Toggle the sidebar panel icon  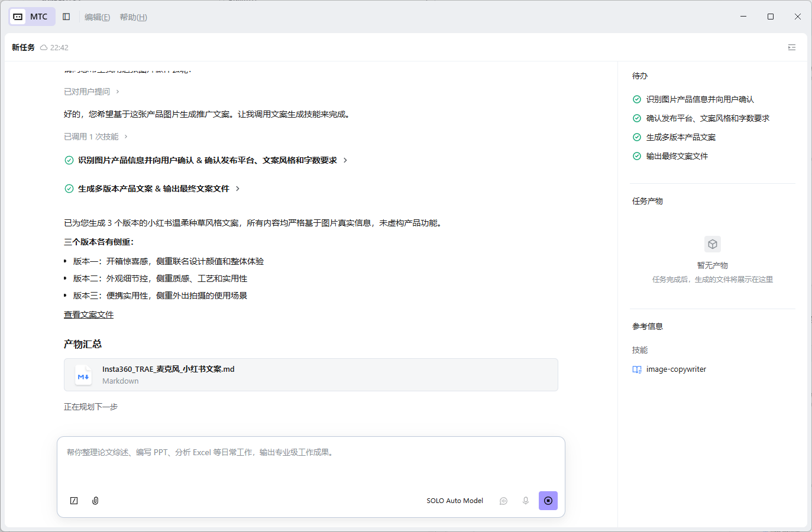[x=66, y=17]
